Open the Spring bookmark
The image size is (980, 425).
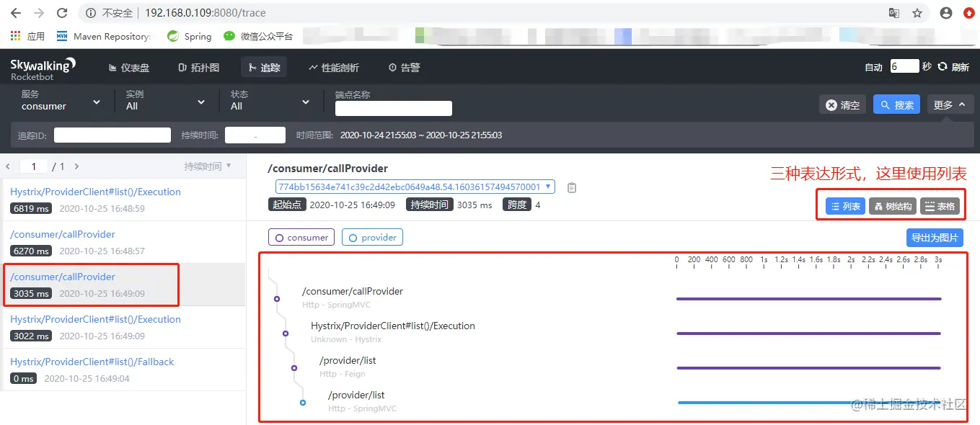190,36
